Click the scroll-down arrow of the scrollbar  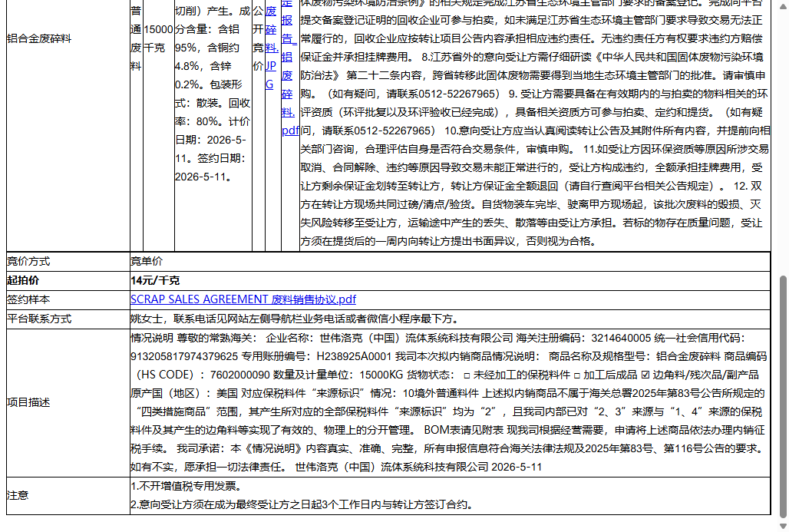click(782, 526)
